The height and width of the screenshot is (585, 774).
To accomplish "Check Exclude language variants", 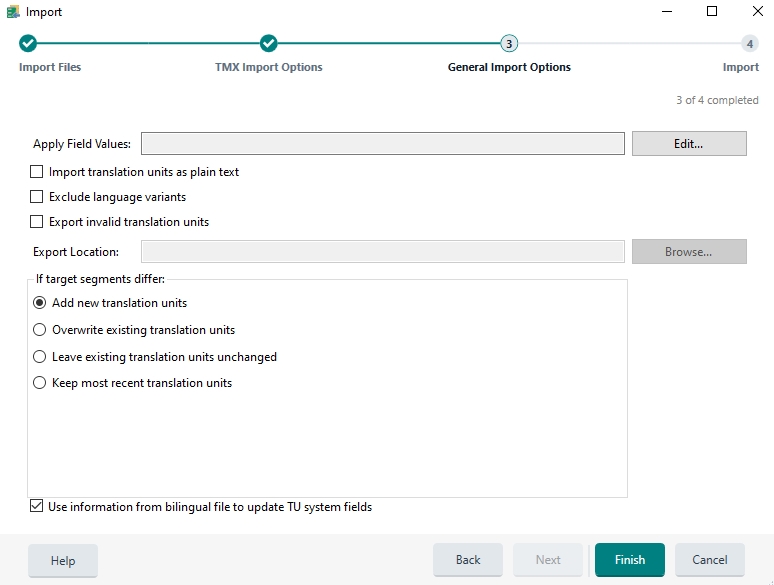I will [x=37, y=197].
